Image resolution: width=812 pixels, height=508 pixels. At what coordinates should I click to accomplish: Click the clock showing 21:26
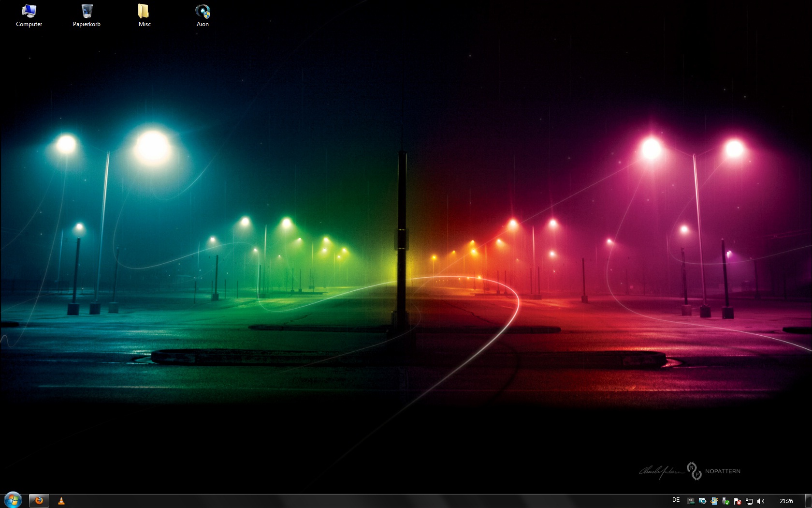coord(786,501)
